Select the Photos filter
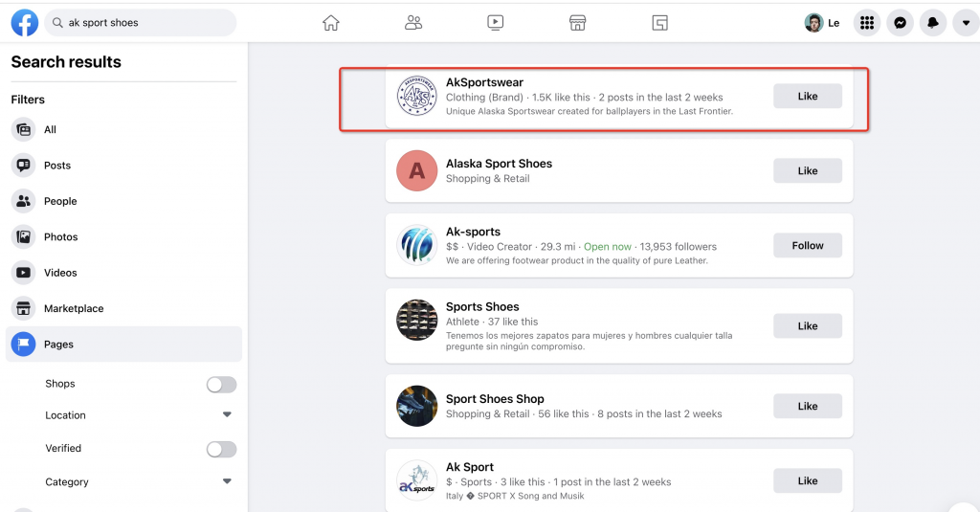The height and width of the screenshot is (512, 980). [123, 236]
